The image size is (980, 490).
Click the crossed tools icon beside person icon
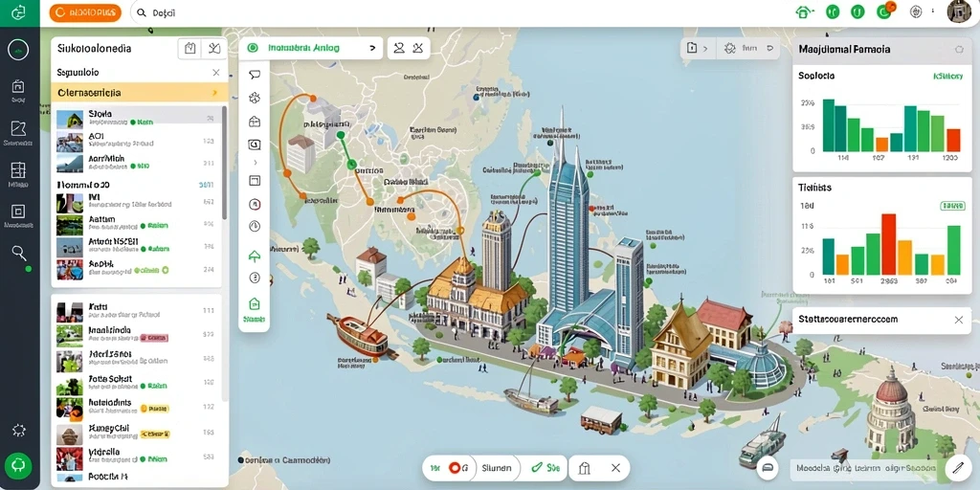[419, 48]
